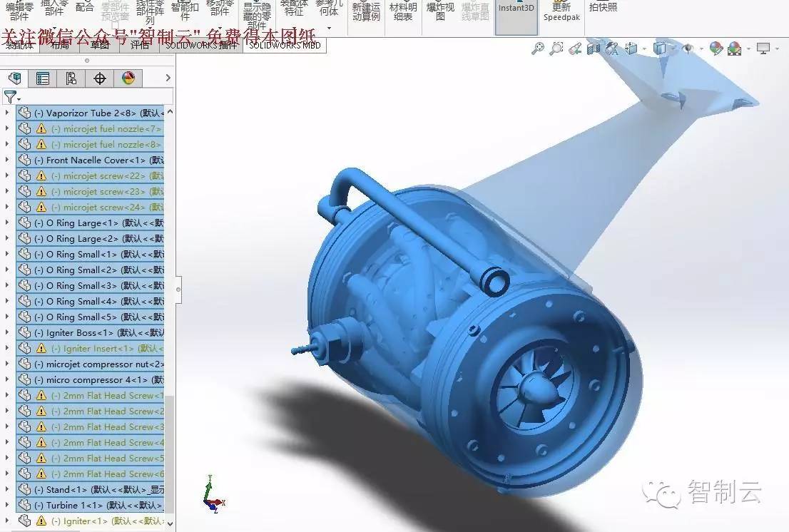Click the View Settings monitor icon
Viewport: 789px width, 532px height.
click(763, 48)
